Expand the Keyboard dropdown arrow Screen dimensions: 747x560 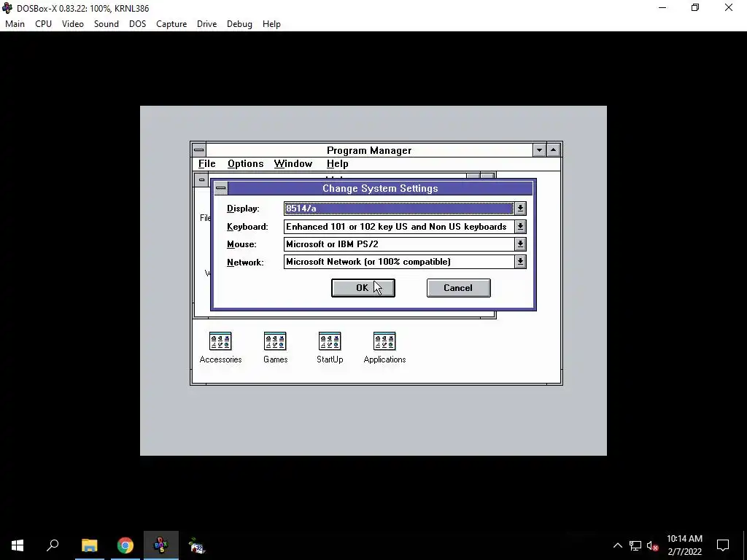[x=520, y=226]
